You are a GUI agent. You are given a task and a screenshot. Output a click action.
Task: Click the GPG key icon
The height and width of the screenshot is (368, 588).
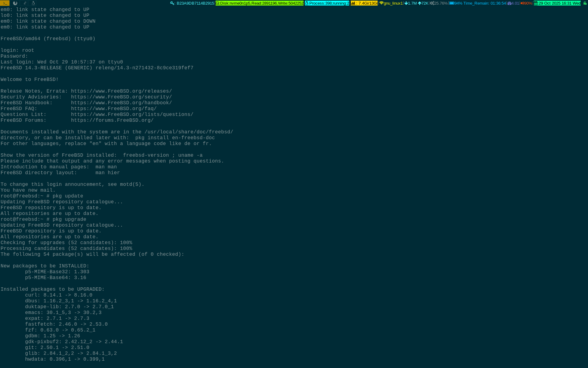pyautogui.click(x=172, y=3)
